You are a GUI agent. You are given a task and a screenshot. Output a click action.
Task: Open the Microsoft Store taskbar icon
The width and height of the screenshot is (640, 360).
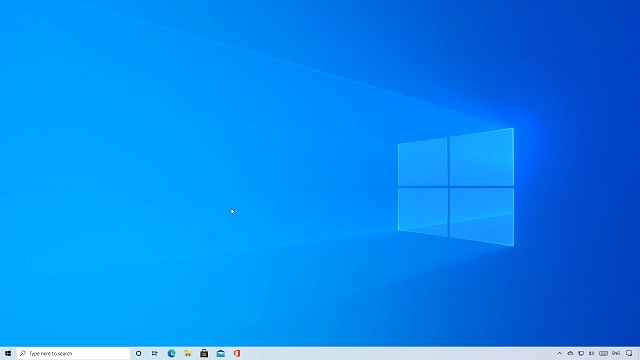[x=204, y=353]
